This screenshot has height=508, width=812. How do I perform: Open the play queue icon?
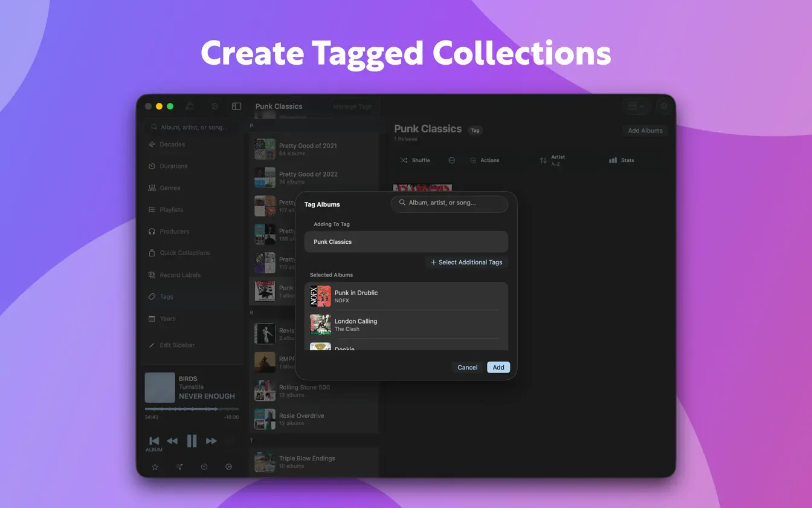[x=179, y=467]
